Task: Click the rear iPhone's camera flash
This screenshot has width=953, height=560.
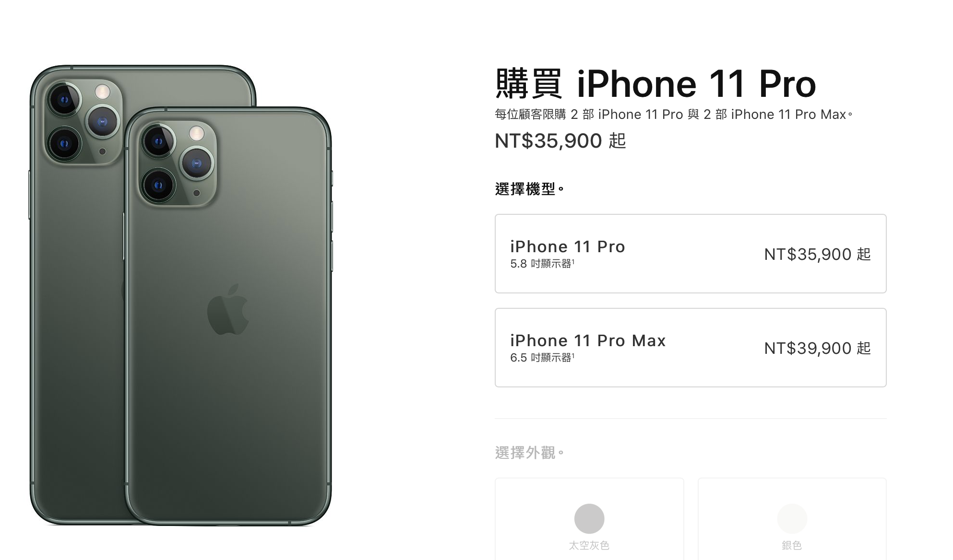Action: pos(102,91)
